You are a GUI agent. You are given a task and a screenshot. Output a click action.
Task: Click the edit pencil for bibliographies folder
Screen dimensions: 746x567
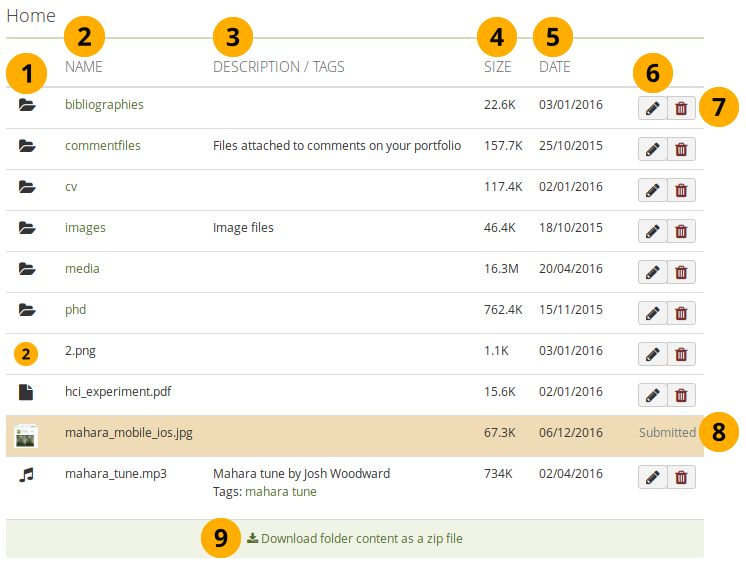coord(652,108)
